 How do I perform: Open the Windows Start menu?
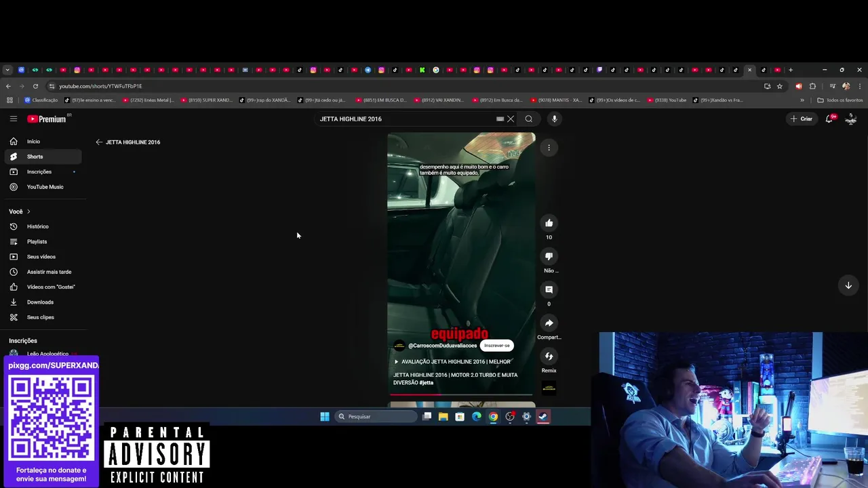[325, 417]
